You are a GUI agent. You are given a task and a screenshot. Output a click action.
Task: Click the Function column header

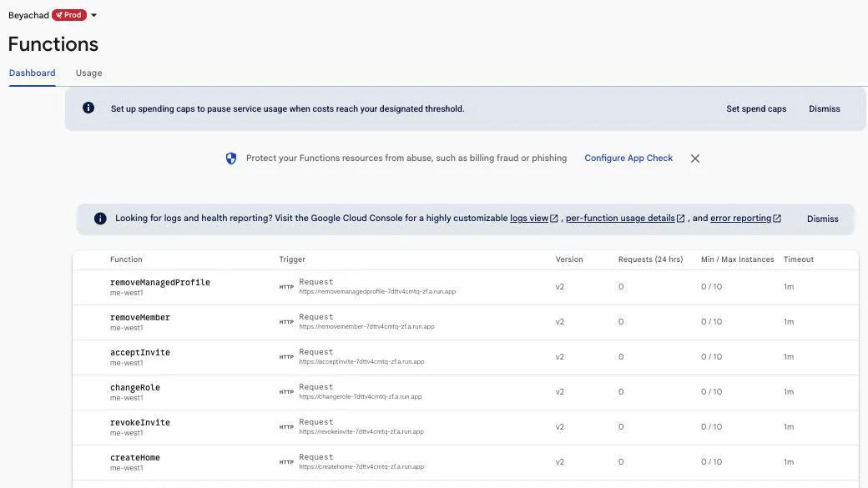[x=126, y=259]
